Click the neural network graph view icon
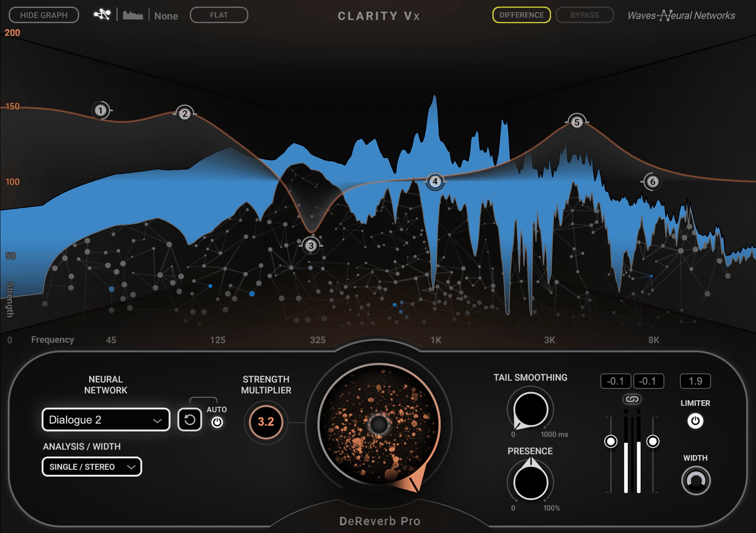 point(102,15)
